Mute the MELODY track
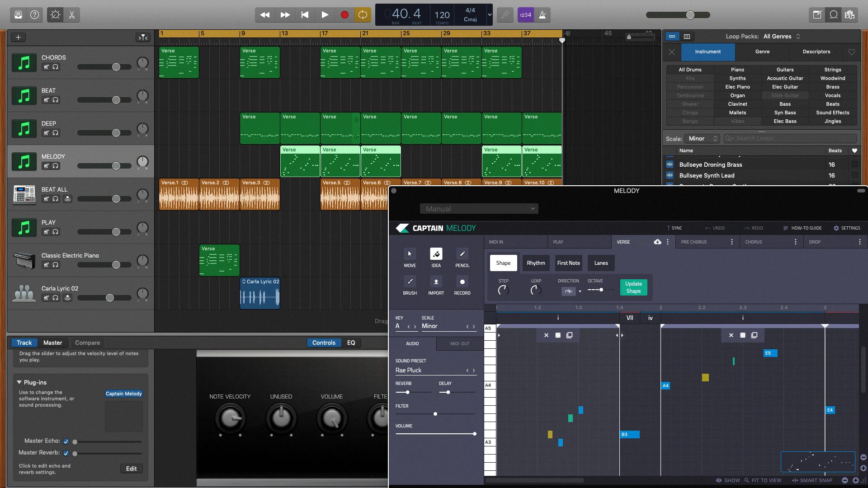 click(x=47, y=165)
